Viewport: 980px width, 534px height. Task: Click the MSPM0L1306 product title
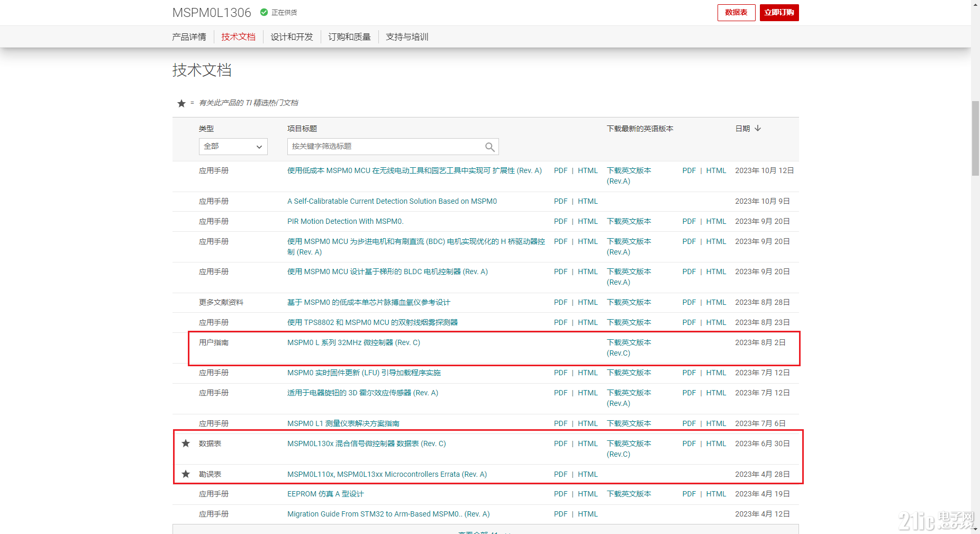[x=212, y=12]
